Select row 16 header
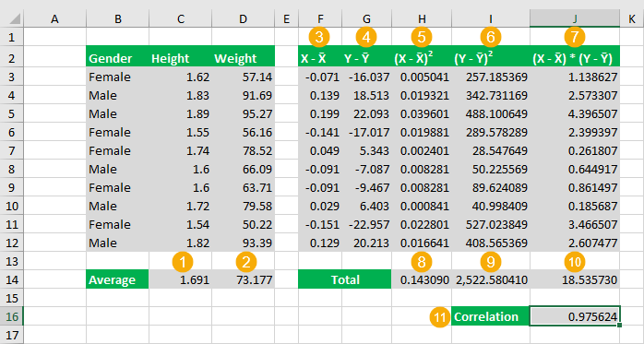This screenshot has width=644, height=344. pos(12,316)
